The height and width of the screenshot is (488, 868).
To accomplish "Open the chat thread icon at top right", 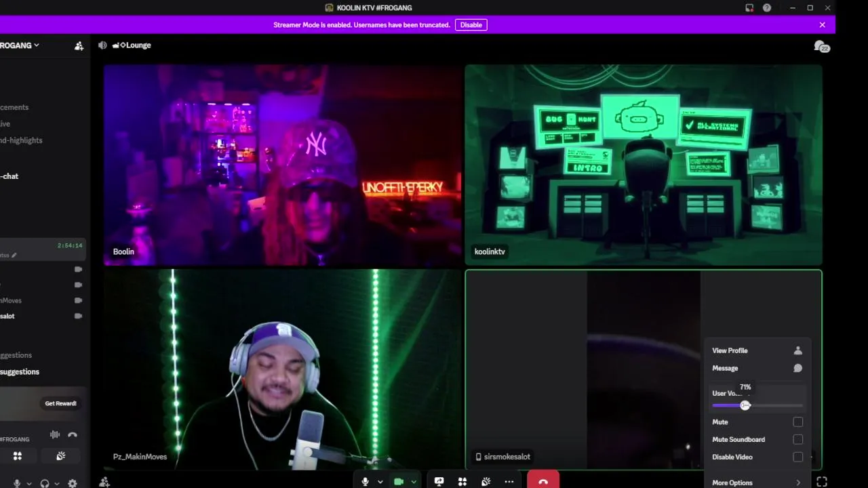I will (x=821, y=46).
